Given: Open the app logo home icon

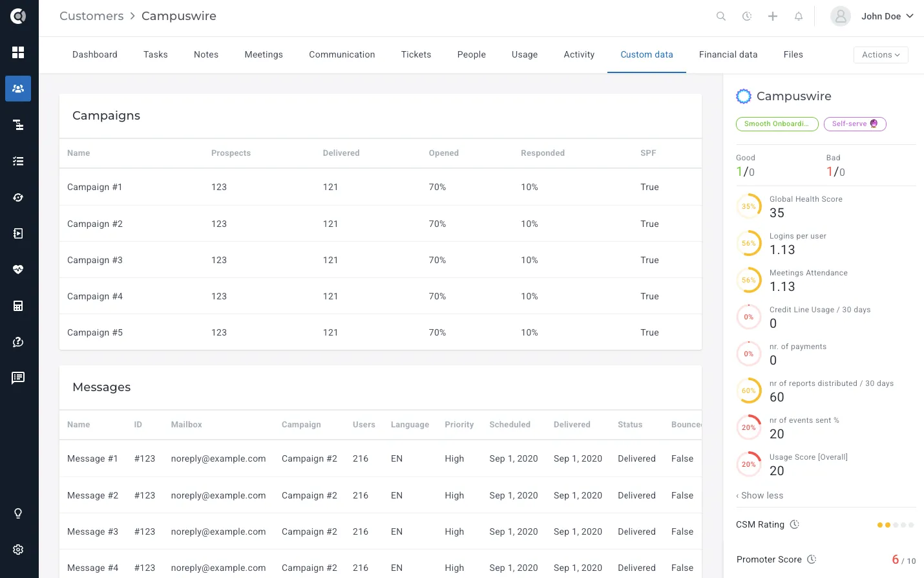Looking at the screenshot, I should coord(18,16).
